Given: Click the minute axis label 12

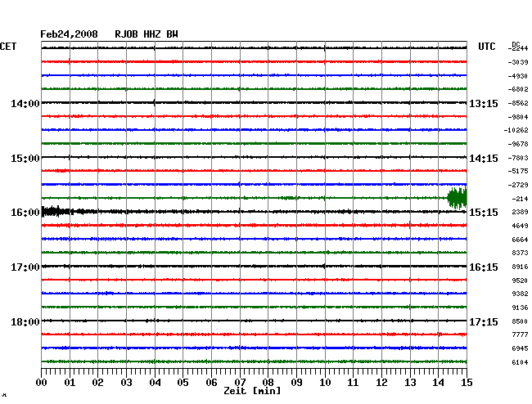Looking at the screenshot, I should tap(381, 383).
